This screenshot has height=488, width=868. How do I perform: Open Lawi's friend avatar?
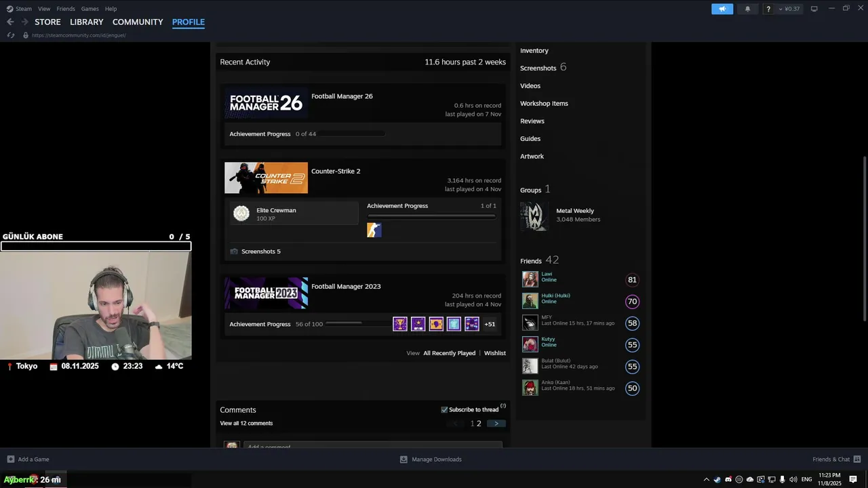point(530,279)
